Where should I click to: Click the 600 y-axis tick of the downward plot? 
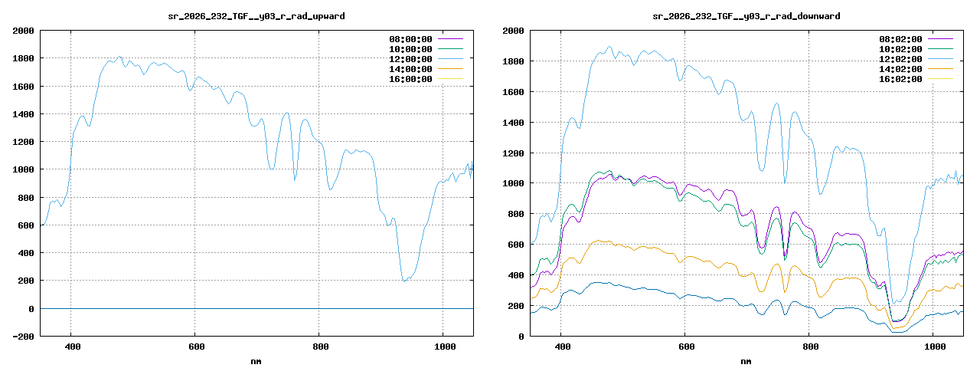516,245
